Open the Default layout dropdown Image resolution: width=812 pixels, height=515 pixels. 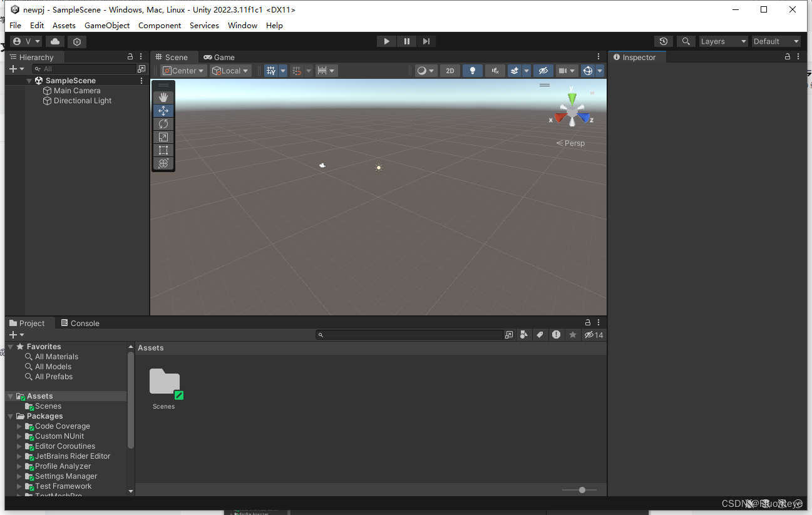click(776, 41)
